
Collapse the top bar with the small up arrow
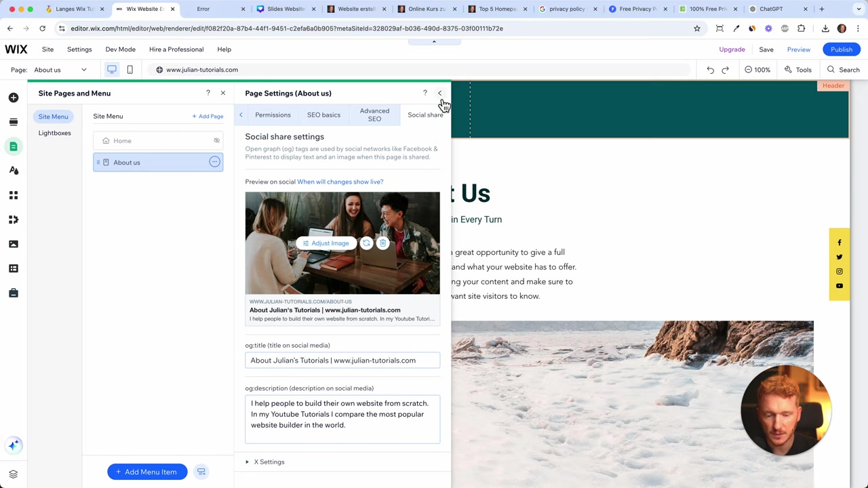click(434, 41)
